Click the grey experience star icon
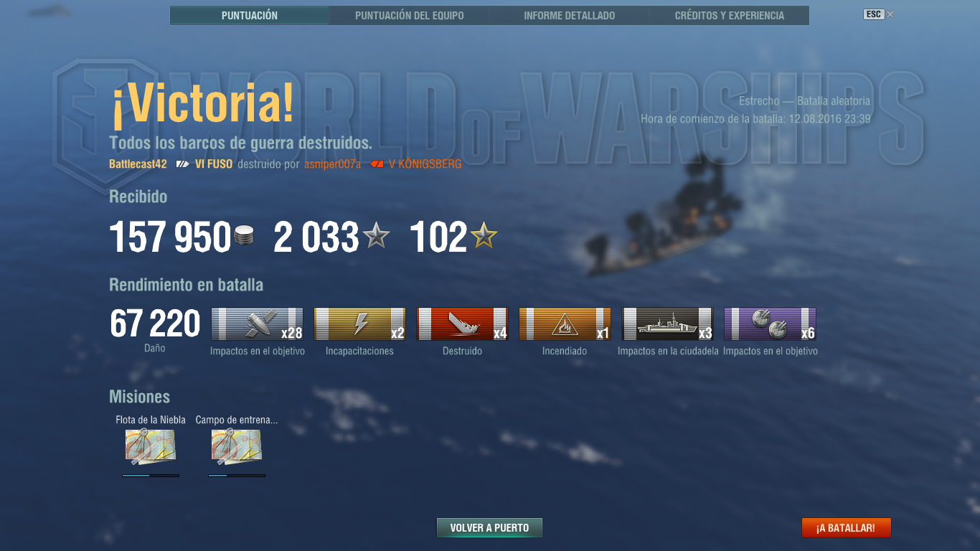 376,235
